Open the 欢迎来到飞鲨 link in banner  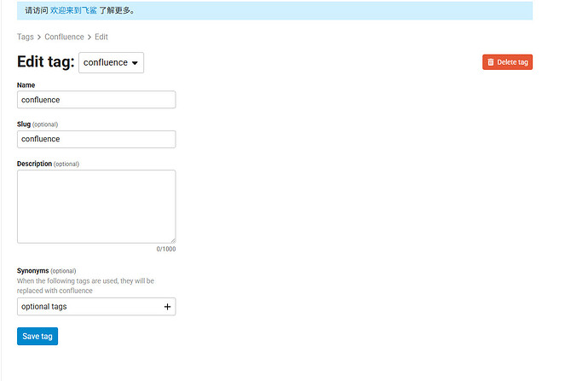pos(73,10)
